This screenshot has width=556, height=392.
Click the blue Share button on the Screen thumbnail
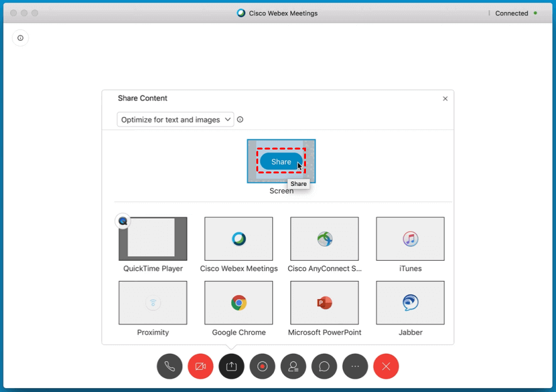pos(281,161)
